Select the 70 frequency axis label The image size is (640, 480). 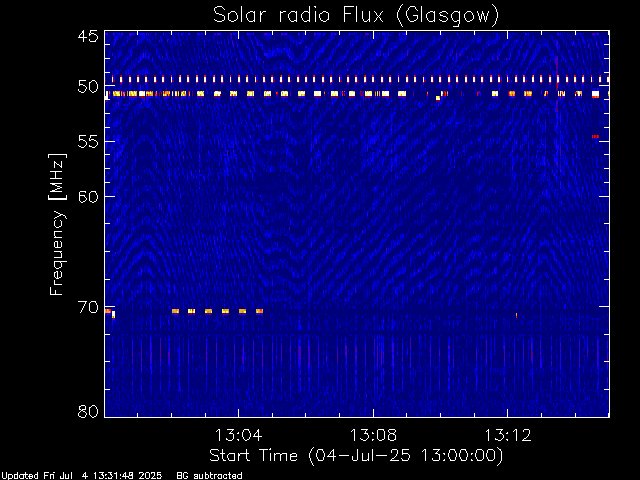[88, 307]
